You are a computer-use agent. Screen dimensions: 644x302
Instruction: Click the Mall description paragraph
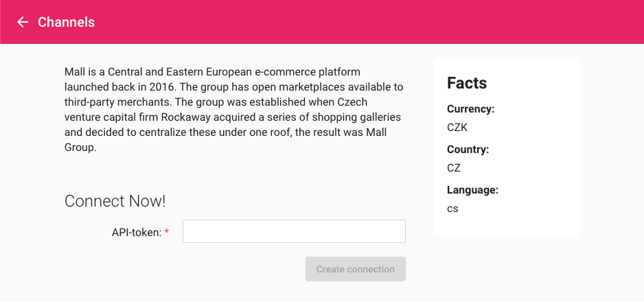point(233,110)
